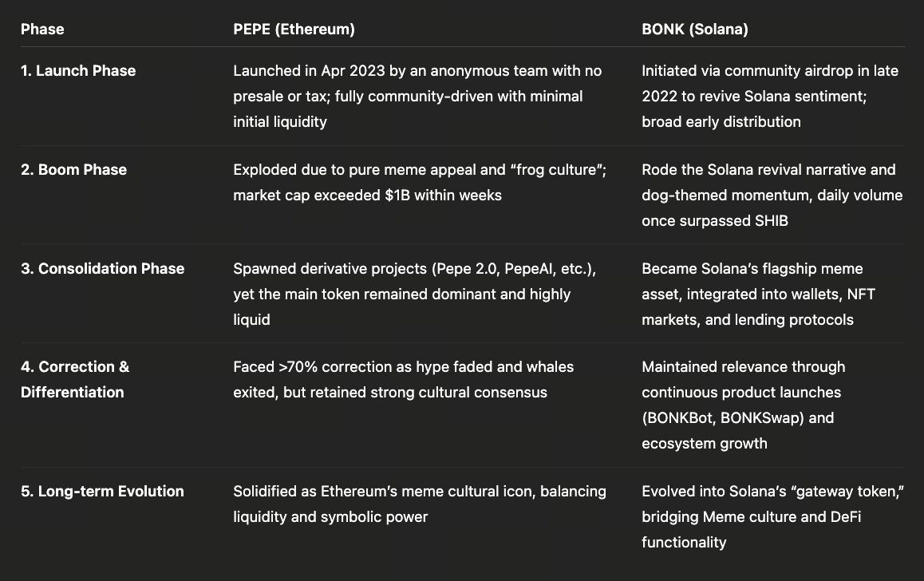The width and height of the screenshot is (924, 581).
Task: Select the '2. Boom Phase' row label
Action: click(x=73, y=170)
